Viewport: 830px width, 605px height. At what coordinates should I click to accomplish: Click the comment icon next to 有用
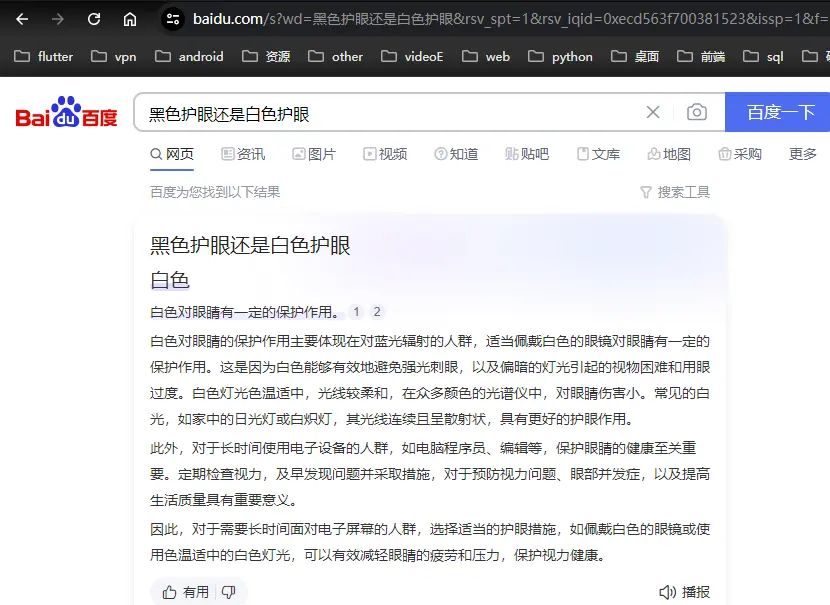pyautogui.click(x=228, y=591)
